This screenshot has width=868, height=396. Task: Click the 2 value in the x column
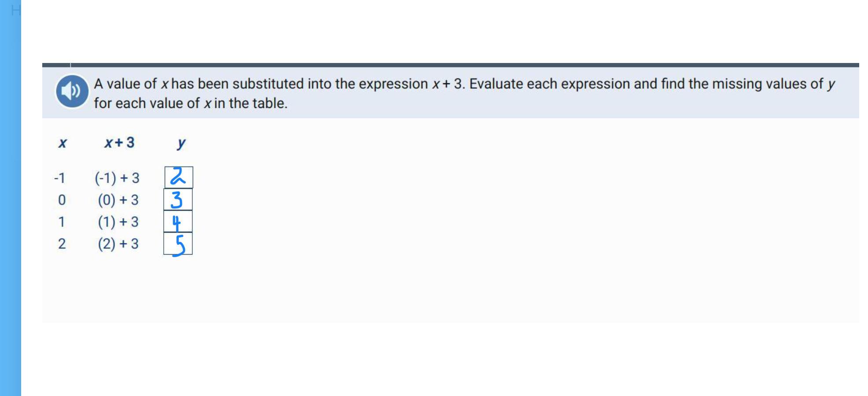[62, 244]
